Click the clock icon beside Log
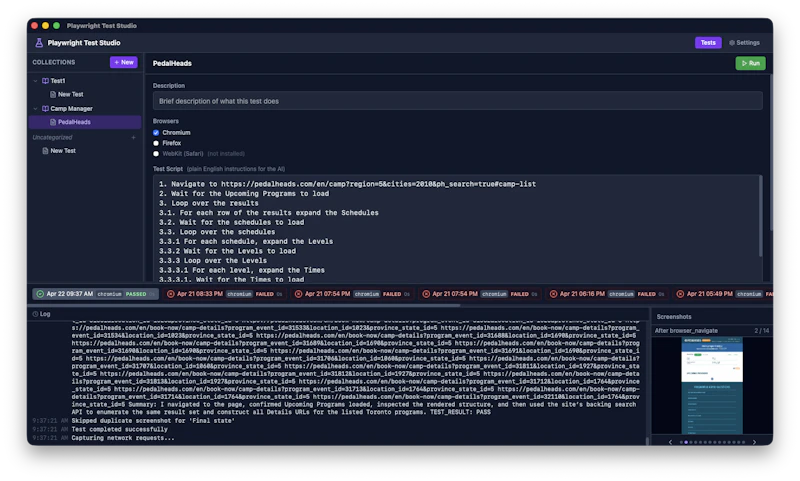The image size is (800, 481). click(x=35, y=314)
